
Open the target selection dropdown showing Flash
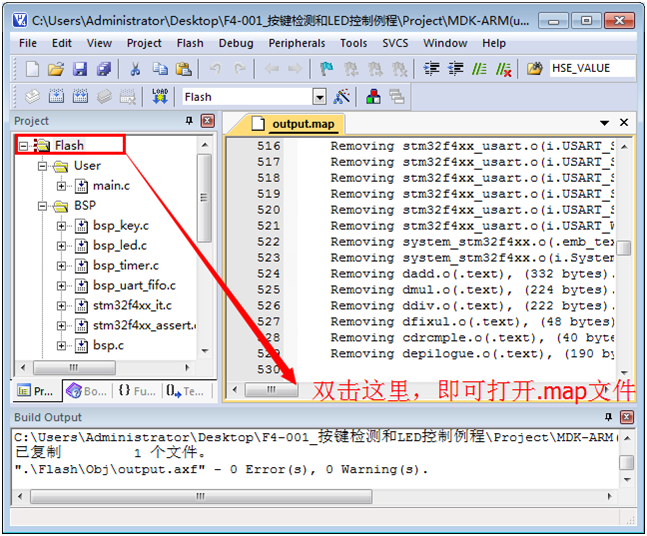319,97
